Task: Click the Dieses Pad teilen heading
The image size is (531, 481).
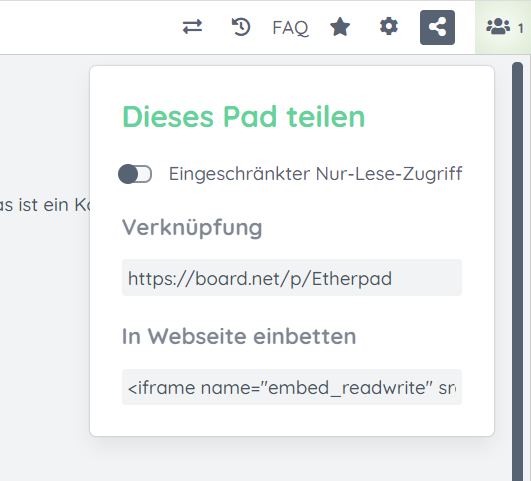Action: (x=243, y=117)
